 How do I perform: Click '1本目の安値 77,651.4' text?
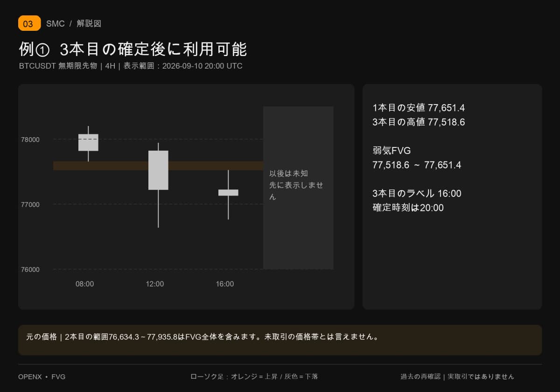[x=419, y=108]
